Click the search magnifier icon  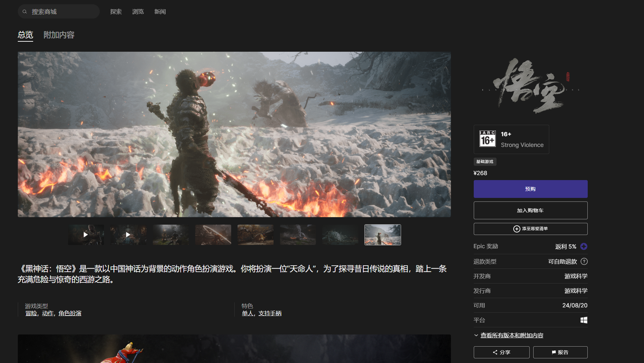click(x=25, y=12)
